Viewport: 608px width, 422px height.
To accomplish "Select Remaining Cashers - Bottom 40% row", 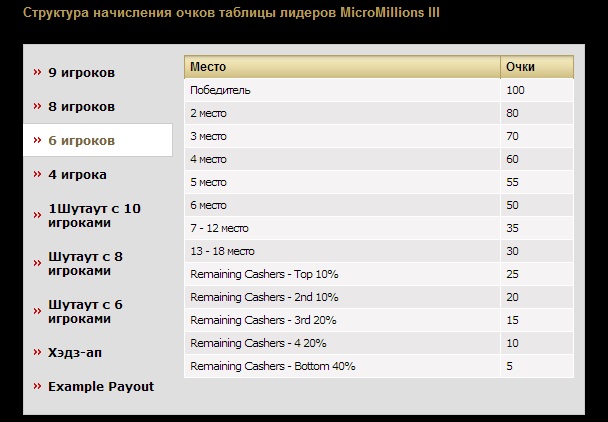I will [379, 366].
